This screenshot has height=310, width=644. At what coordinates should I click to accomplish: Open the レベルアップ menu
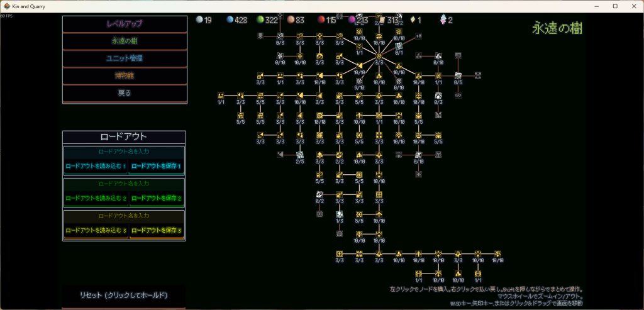125,24
